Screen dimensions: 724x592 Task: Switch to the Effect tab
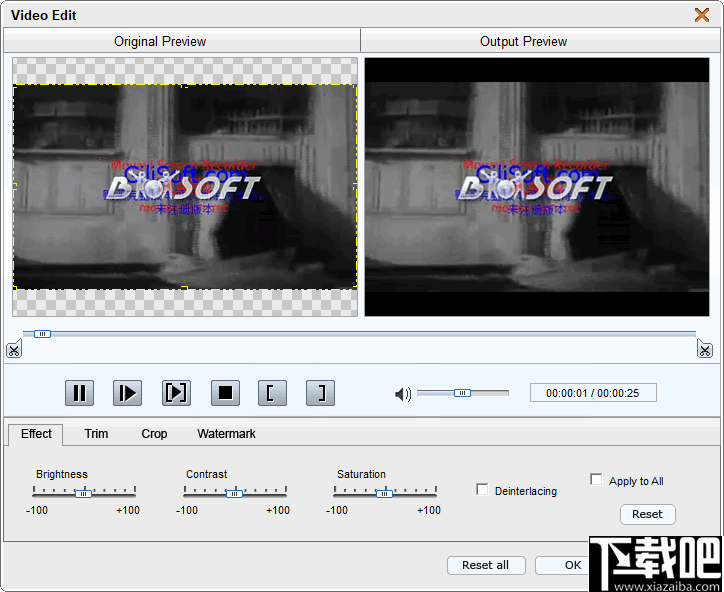click(36, 434)
